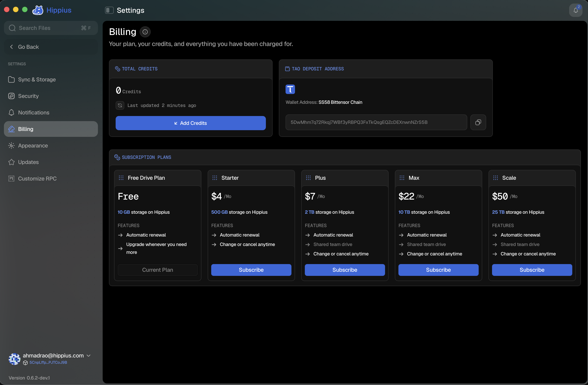
Task: Click the Add Credits button
Action: (191, 123)
